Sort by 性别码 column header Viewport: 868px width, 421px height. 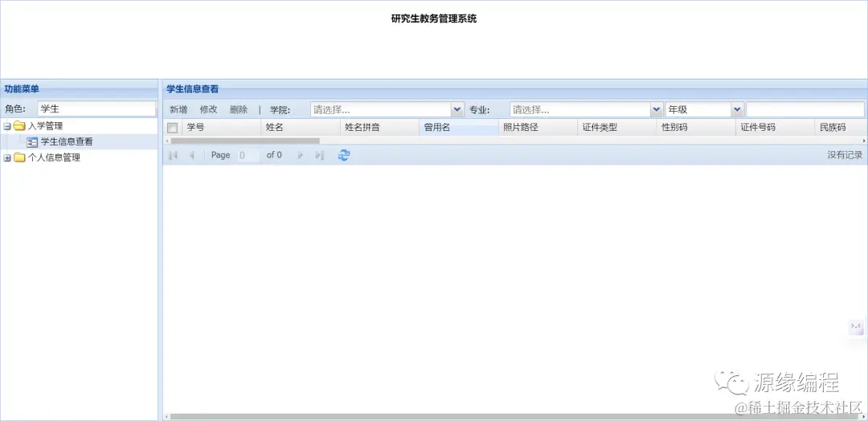tap(696, 127)
